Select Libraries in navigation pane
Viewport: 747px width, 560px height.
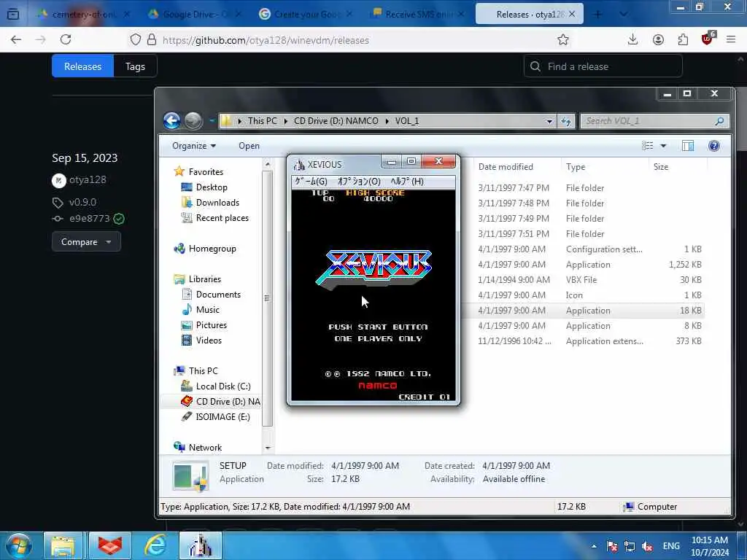[x=204, y=279]
